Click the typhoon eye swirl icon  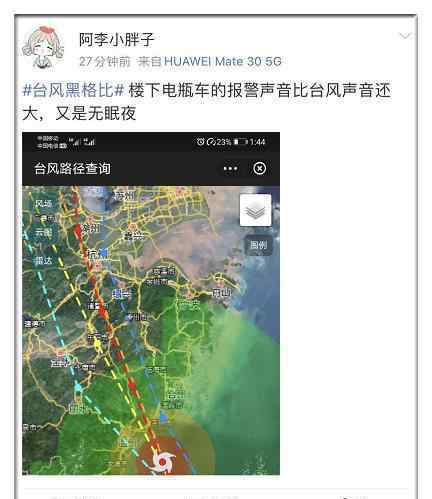(163, 462)
